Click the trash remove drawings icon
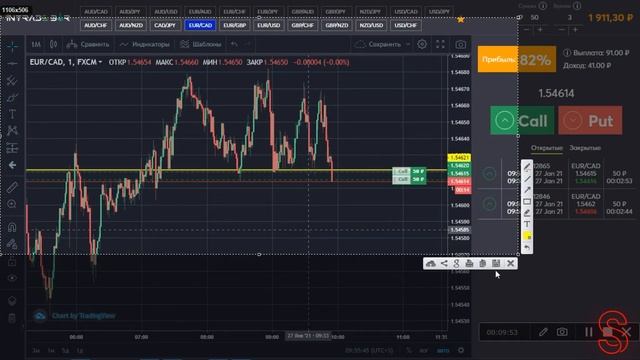This screenshot has width=640, height=360. (x=12, y=318)
